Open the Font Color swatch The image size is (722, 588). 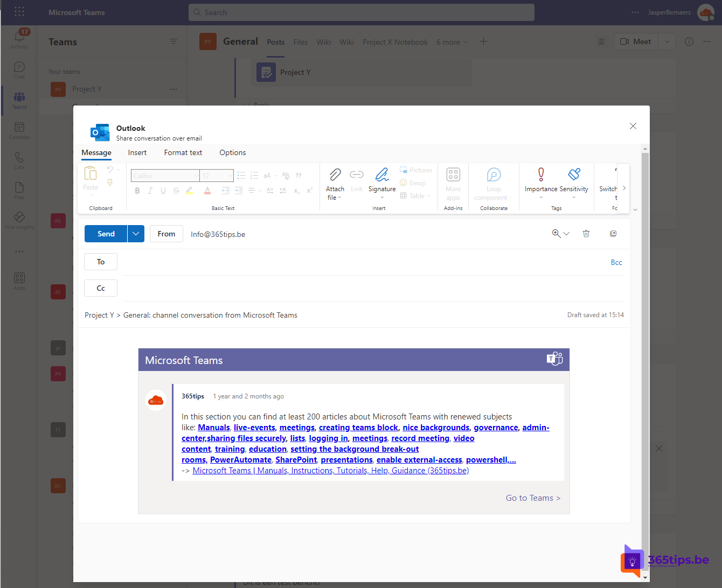[x=207, y=190]
